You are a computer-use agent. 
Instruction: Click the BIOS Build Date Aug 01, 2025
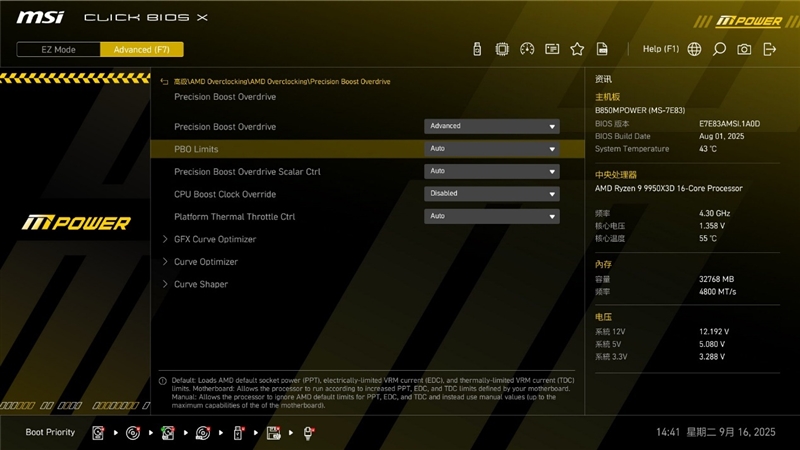721,136
